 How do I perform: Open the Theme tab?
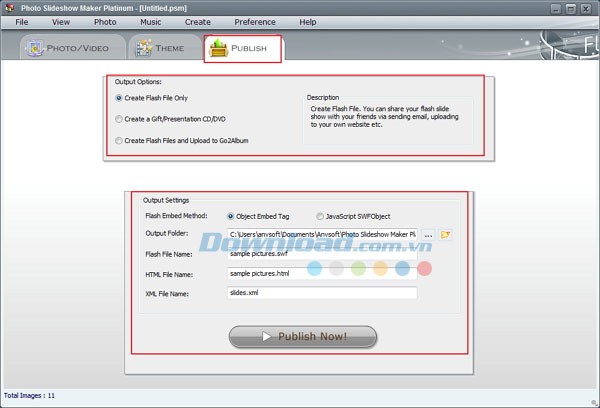coord(161,47)
